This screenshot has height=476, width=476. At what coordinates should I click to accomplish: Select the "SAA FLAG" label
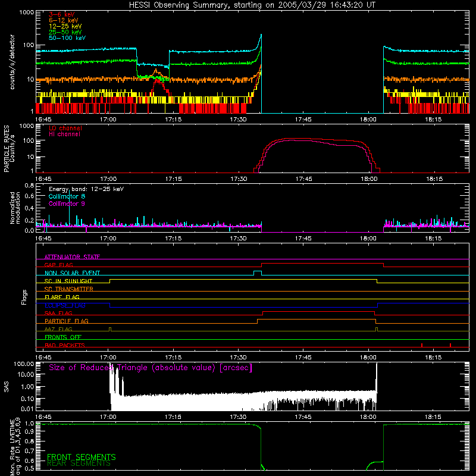[58, 314]
